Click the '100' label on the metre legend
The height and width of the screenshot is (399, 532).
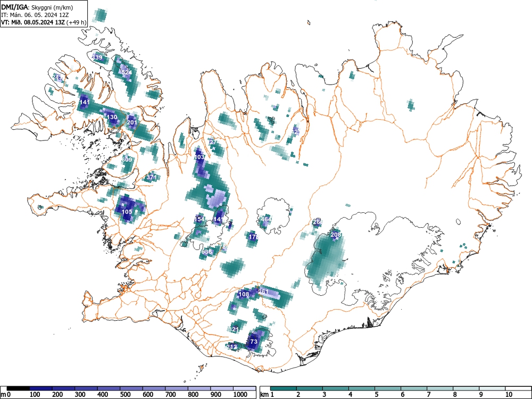point(35,395)
